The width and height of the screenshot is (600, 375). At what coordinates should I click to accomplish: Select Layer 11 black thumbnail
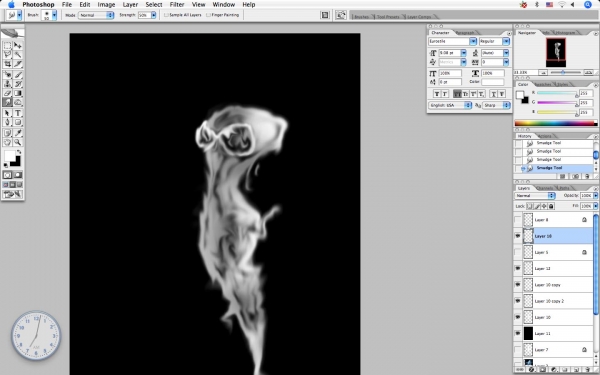[528, 333]
